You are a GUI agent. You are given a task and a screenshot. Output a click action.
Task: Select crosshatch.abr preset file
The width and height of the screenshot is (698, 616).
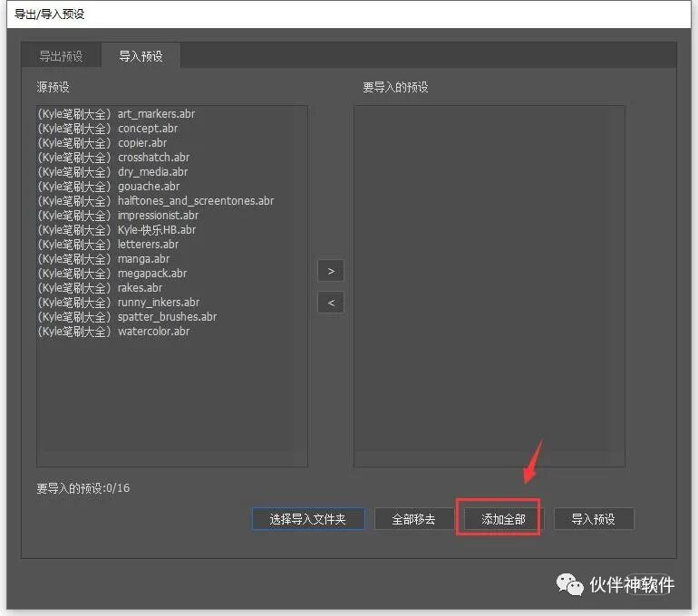pyautogui.click(x=113, y=158)
